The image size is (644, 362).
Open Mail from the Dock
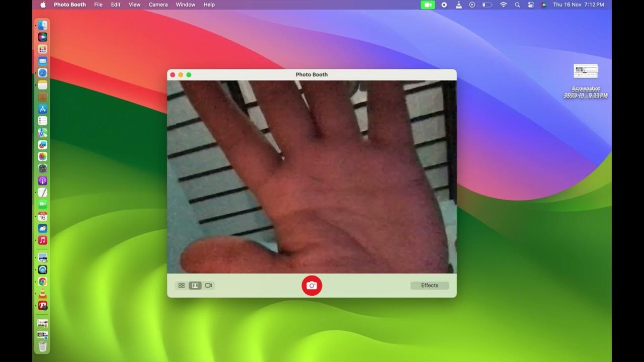click(x=43, y=61)
